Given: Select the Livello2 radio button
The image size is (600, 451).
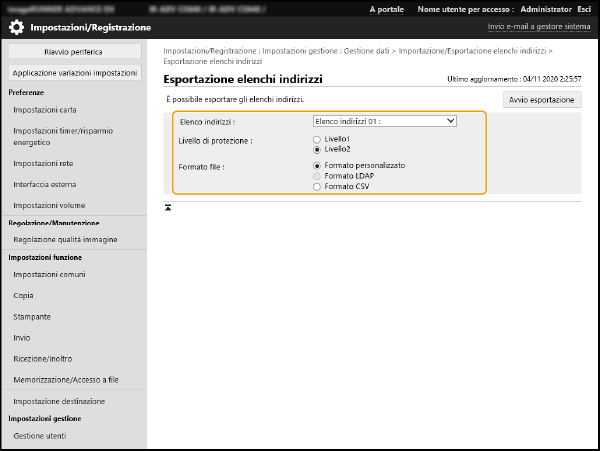Looking at the screenshot, I should [318, 148].
